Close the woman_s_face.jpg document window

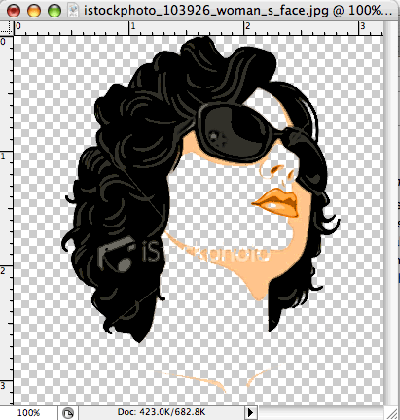pyautogui.click(x=13, y=10)
